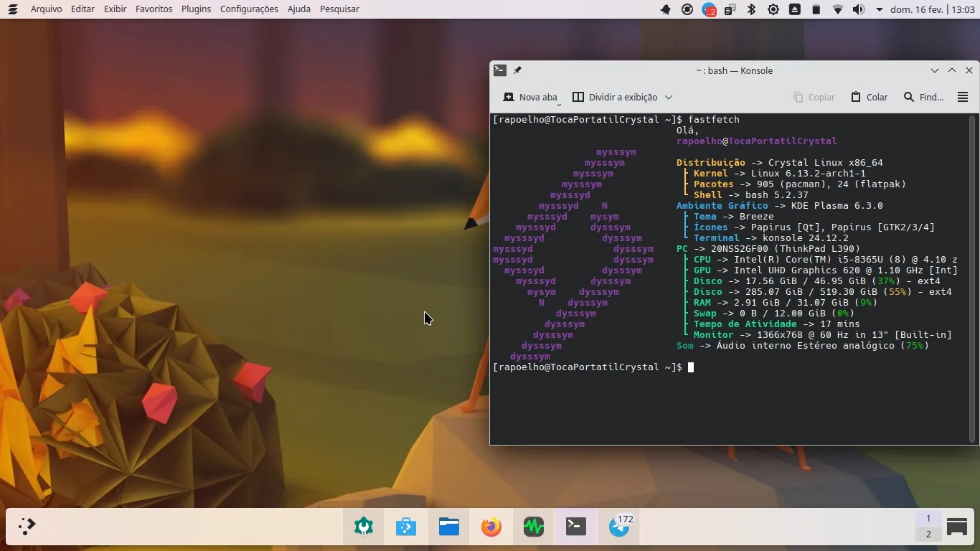Switch to virtual desktop 1 in pager

(928, 519)
